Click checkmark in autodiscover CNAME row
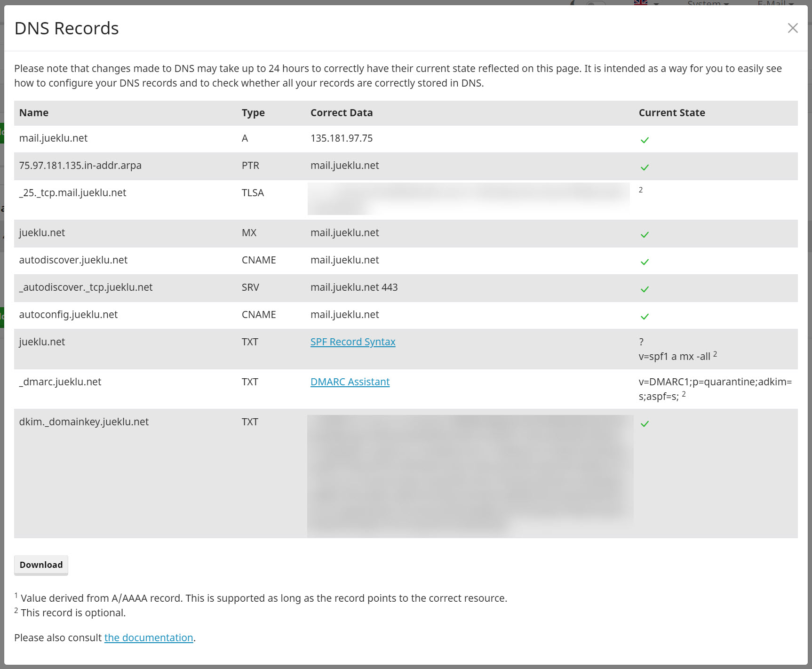The width and height of the screenshot is (812, 669). (645, 262)
